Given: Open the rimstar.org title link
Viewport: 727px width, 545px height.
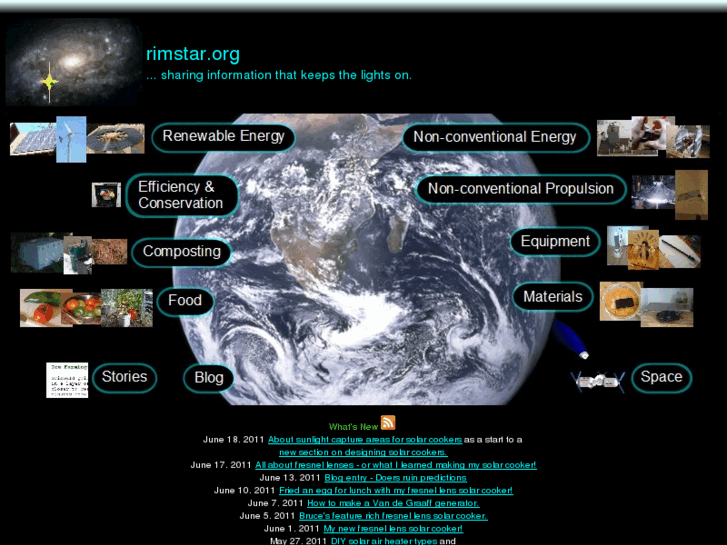Looking at the screenshot, I should (x=193, y=54).
